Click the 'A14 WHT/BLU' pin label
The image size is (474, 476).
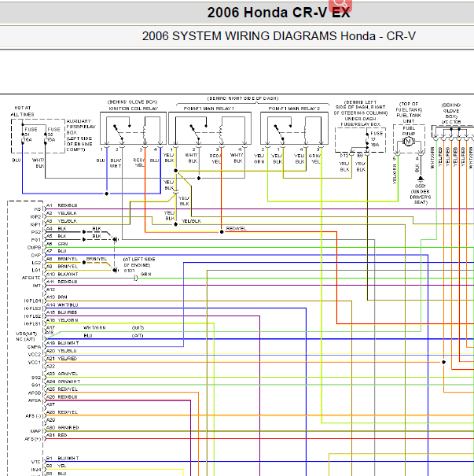62,304
